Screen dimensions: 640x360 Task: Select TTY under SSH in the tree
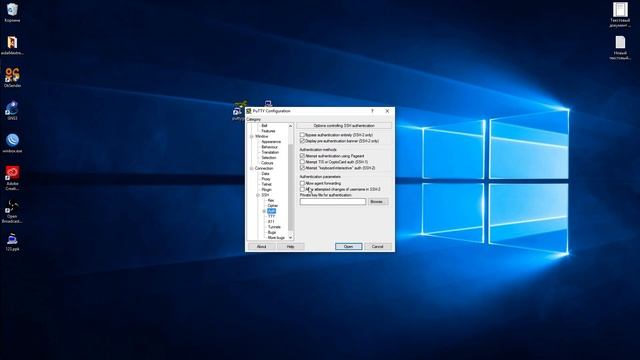(271, 216)
